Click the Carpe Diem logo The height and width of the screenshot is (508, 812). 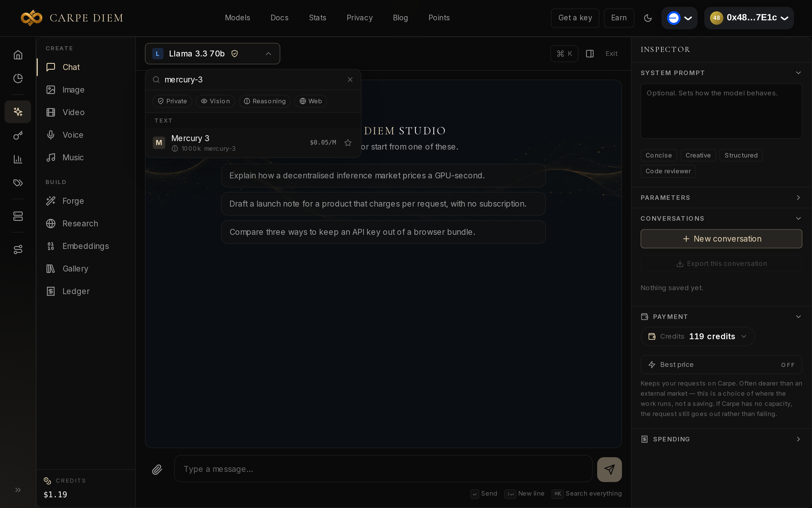tap(72, 18)
